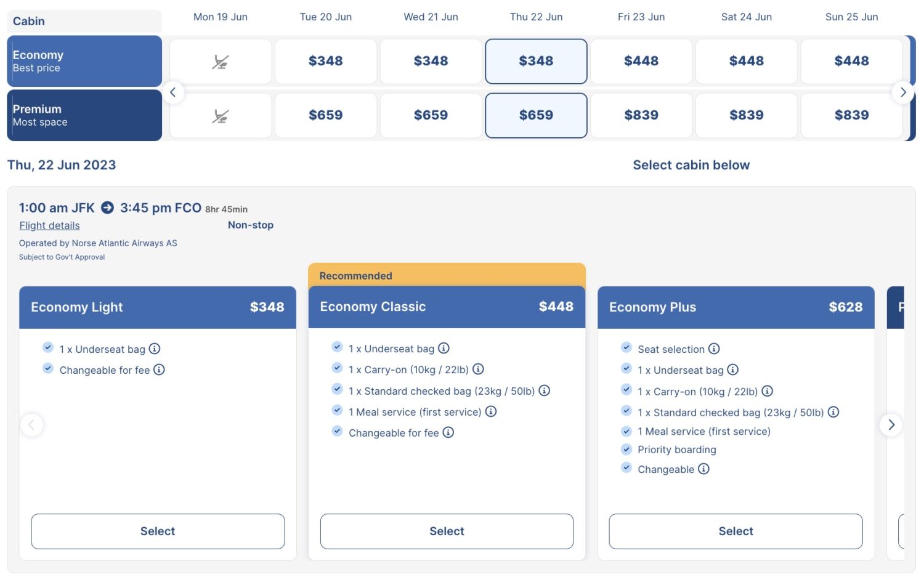Click info icon beside Changeable for fee
924x577 pixels.
(x=160, y=370)
